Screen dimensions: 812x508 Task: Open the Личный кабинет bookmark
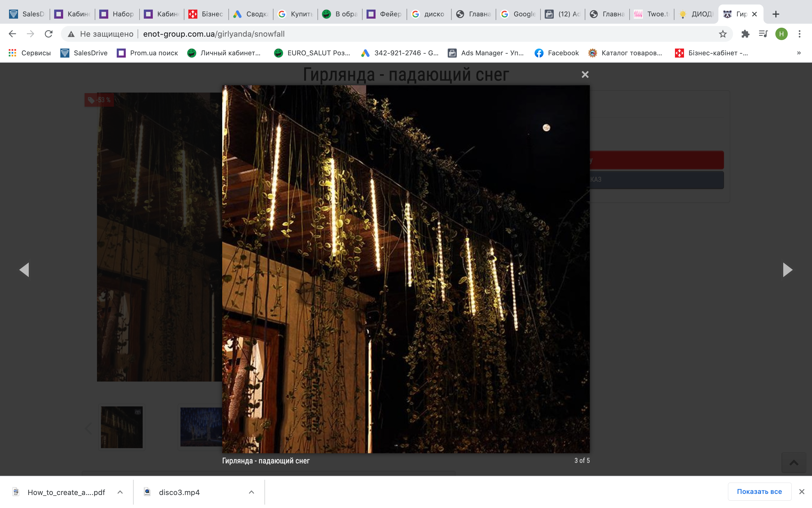tap(224, 53)
